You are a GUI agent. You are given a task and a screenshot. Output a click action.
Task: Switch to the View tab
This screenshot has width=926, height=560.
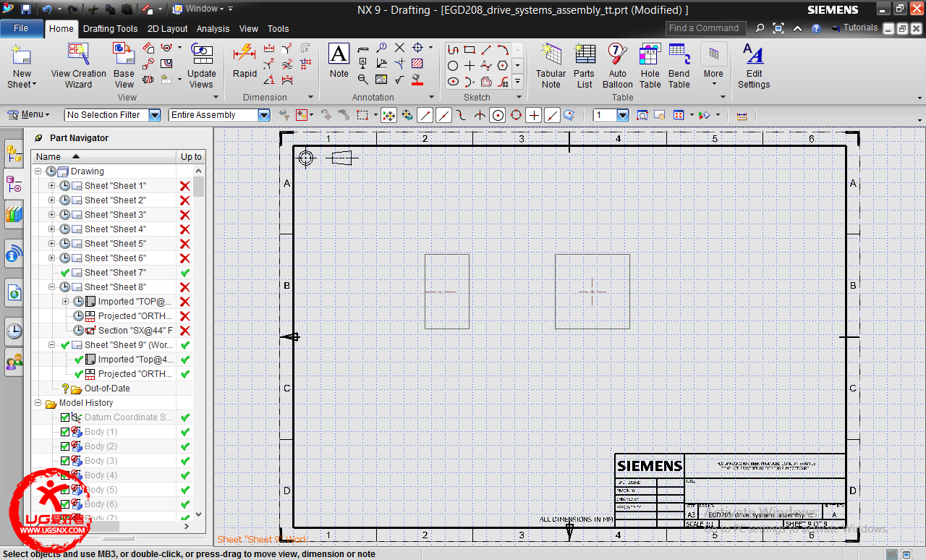click(x=249, y=29)
